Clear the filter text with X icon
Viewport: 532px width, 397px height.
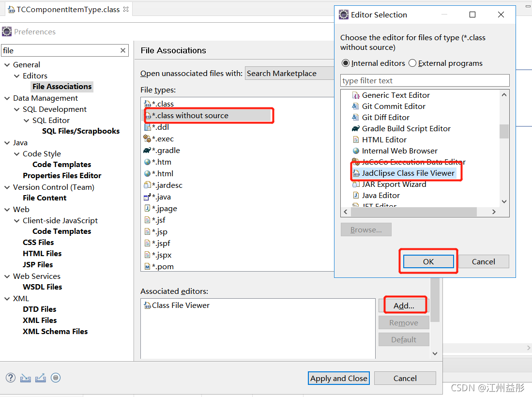click(x=123, y=50)
